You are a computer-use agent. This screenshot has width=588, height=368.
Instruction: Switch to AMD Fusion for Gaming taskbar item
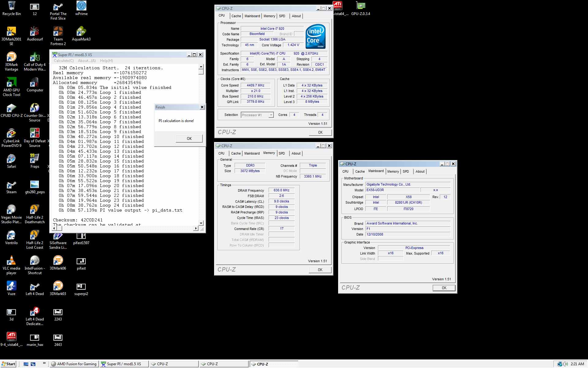[x=74, y=364]
